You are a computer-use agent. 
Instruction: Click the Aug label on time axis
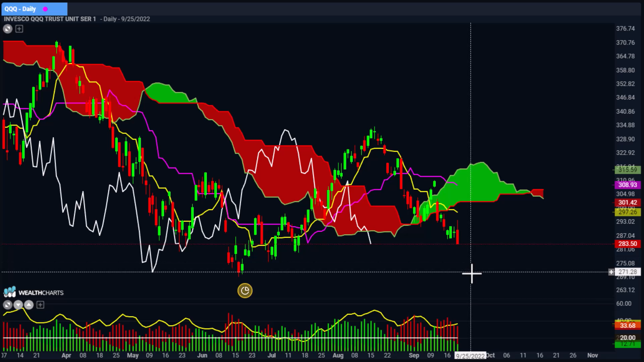click(x=338, y=356)
